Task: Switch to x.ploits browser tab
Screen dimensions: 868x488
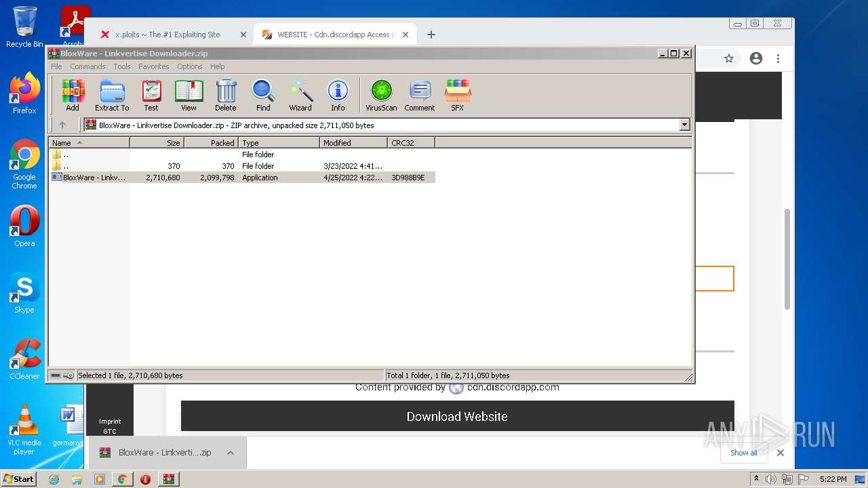Action: (167, 35)
